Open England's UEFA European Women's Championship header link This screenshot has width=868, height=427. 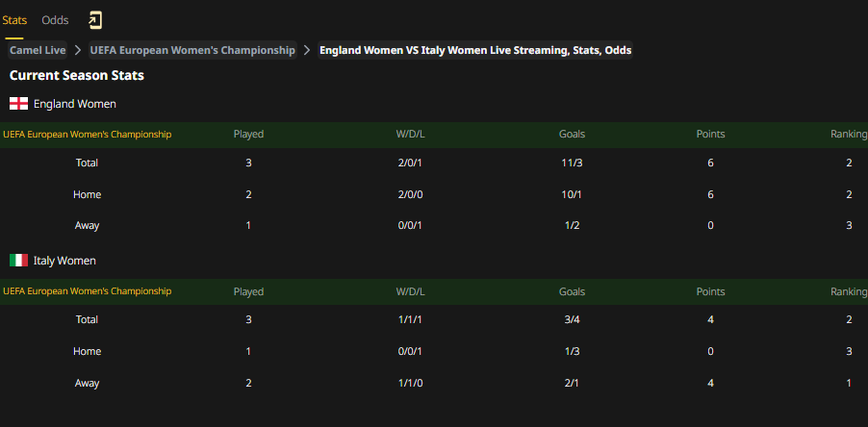tap(87, 135)
